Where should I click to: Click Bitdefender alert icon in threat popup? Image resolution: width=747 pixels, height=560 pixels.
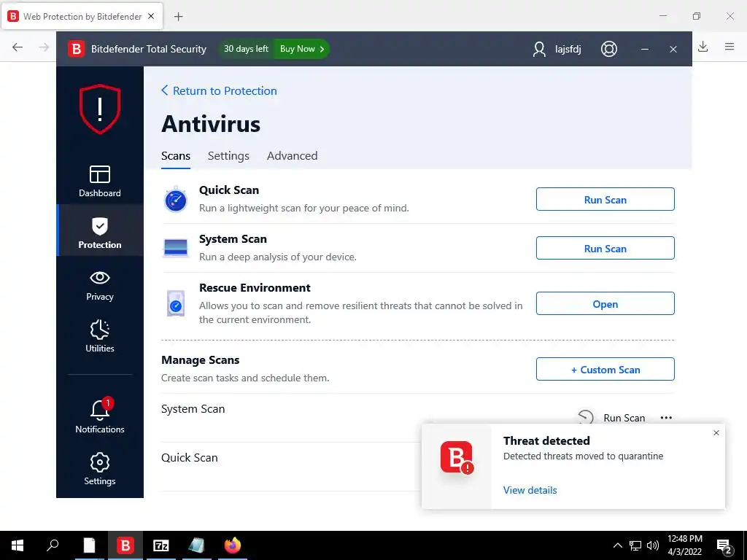pos(457,458)
